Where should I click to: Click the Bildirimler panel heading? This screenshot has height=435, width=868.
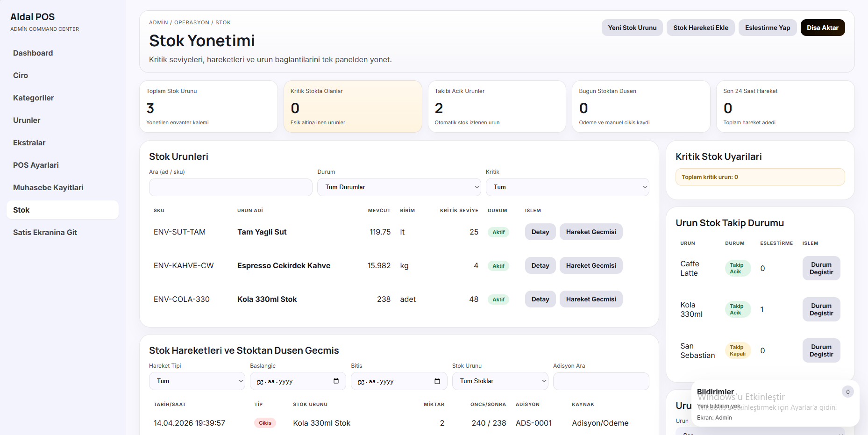tap(715, 392)
